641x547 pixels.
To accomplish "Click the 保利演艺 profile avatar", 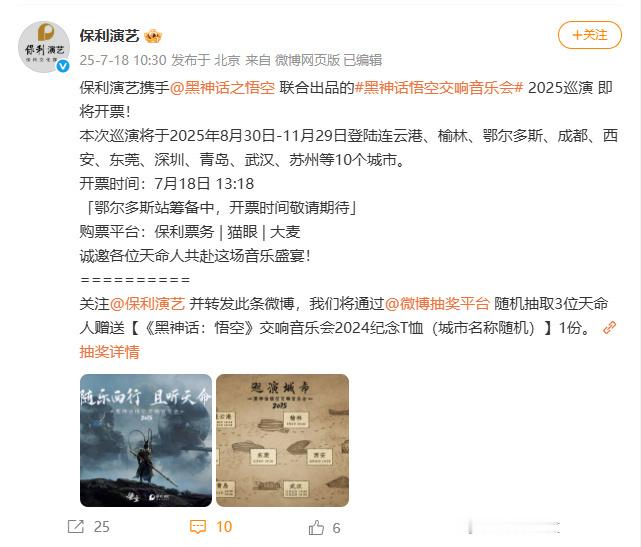I will (44, 47).
